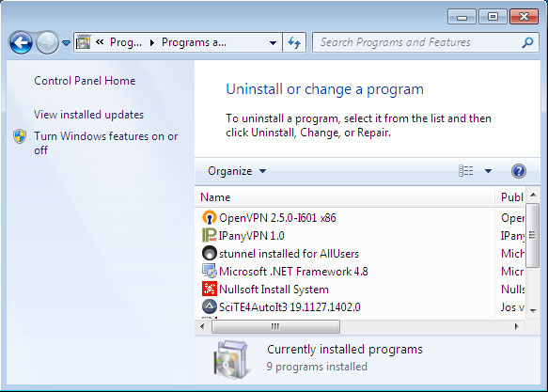Open the more view options arrow

pos(488,171)
